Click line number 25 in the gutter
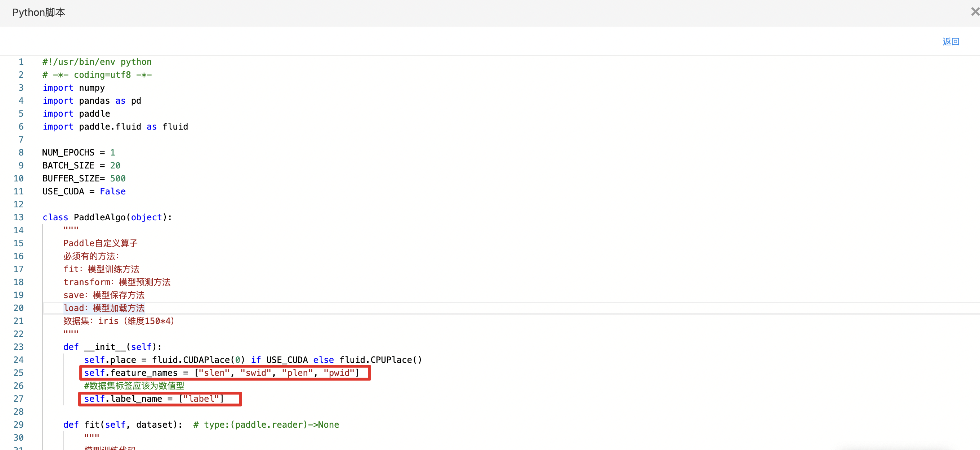This screenshot has width=980, height=450. 18,373
